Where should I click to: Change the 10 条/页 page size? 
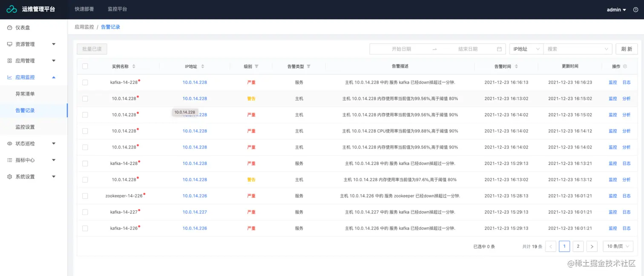618,247
